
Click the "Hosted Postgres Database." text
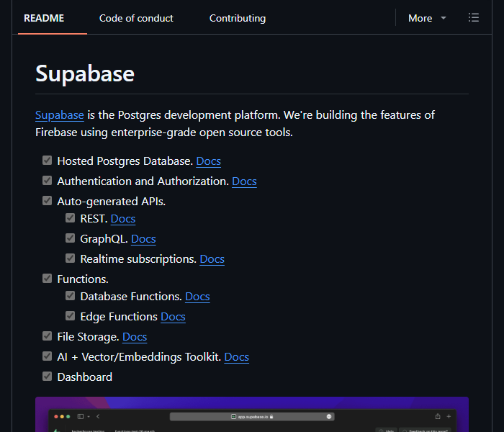coord(125,161)
